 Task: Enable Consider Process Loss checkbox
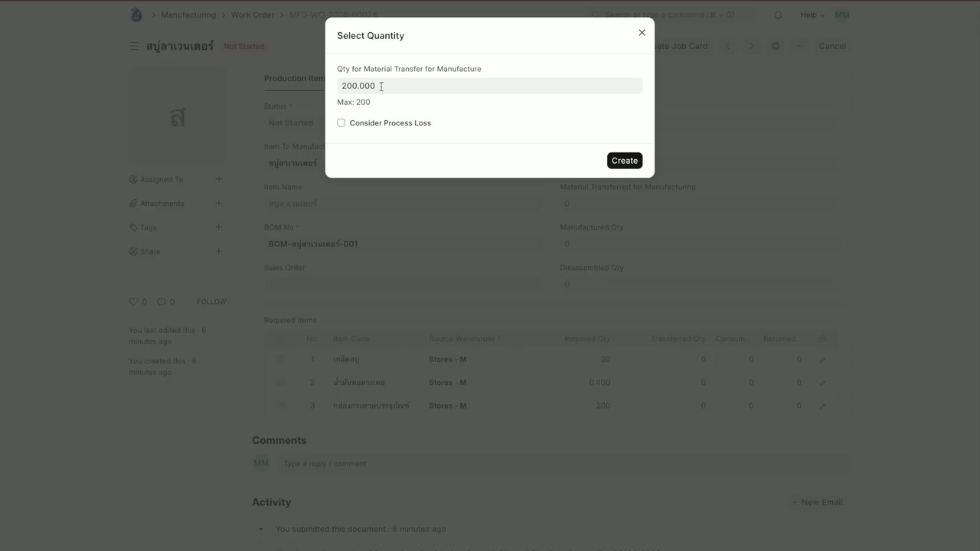pyautogui.click(x=341, y=123)
